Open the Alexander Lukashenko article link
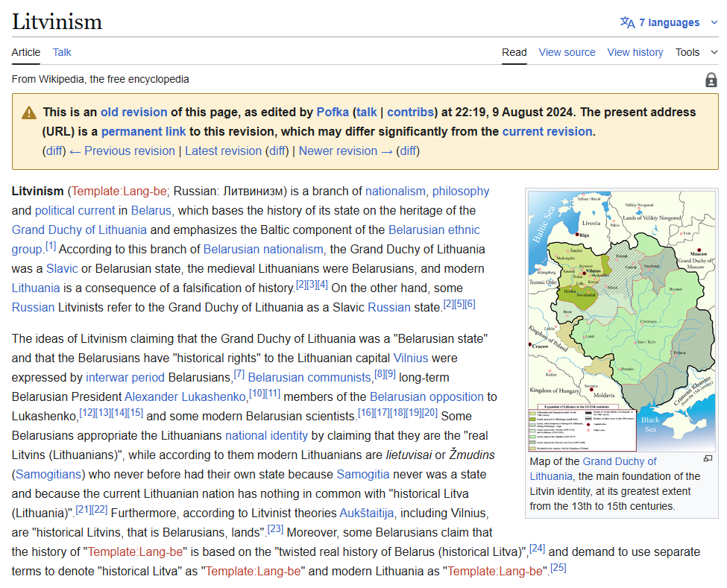Viewport: 727px width, 588px height. pos(184,396)
